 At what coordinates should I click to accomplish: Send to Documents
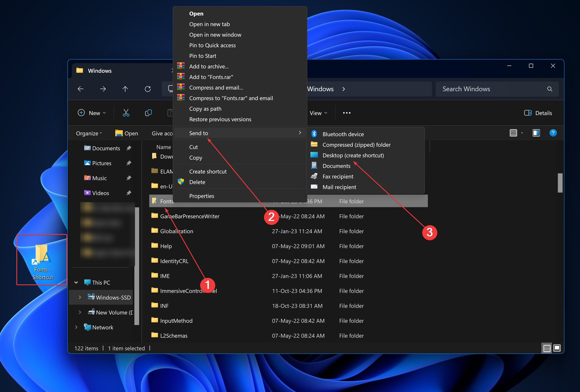click(x=365, y=166)
